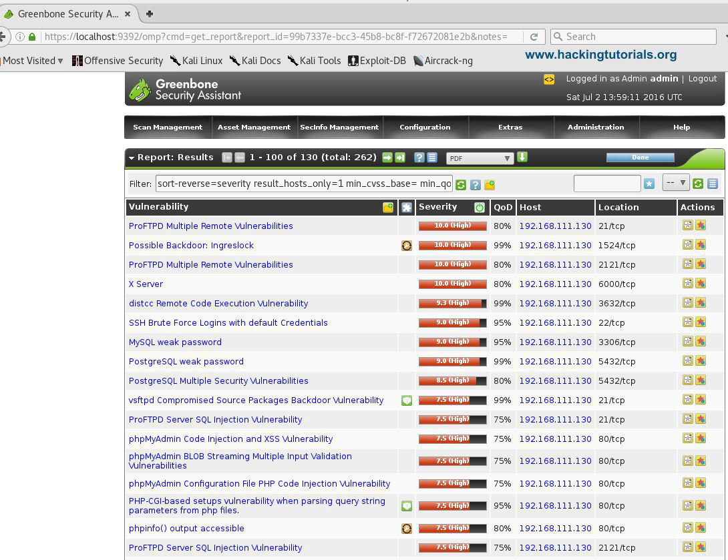Open list icon next to report help
Screen dimensions: 728x560
click(x=431, y=158)
